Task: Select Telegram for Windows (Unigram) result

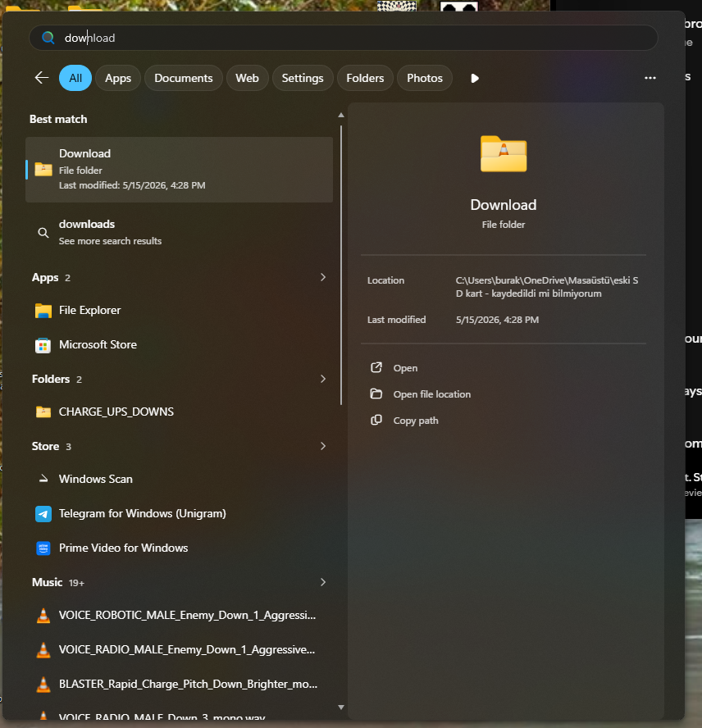Action: 180,513
